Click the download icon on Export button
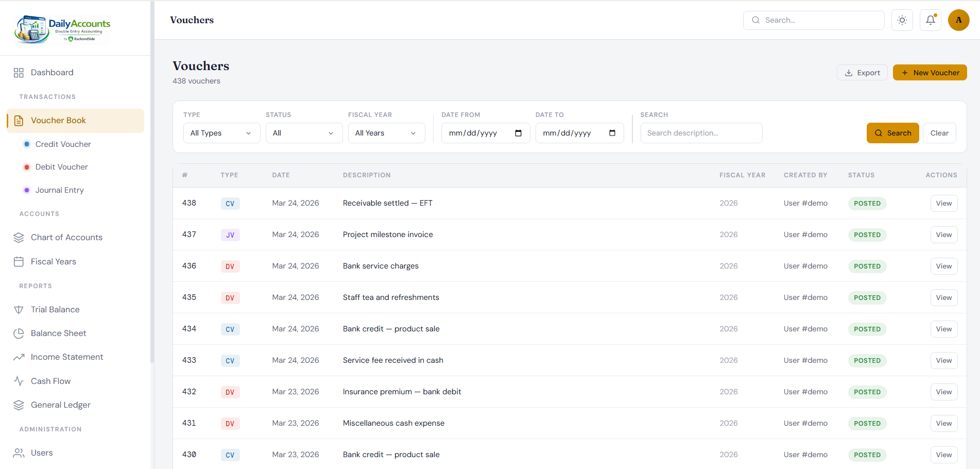Screen dimensions: 980x469 click(x=848, y=72)
